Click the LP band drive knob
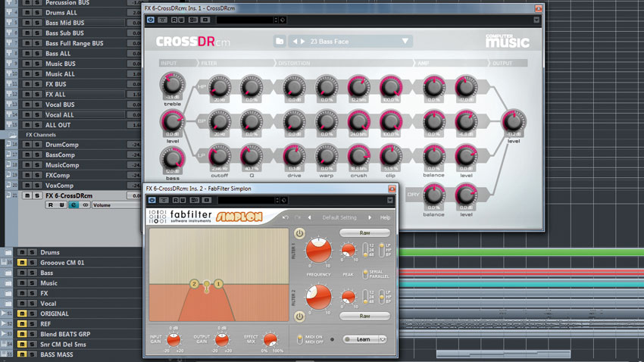 point(294,156)
